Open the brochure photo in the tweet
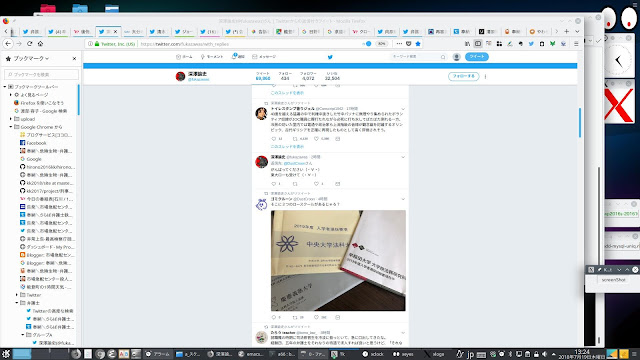Viewport: 640px width, 360px height. 338,260
